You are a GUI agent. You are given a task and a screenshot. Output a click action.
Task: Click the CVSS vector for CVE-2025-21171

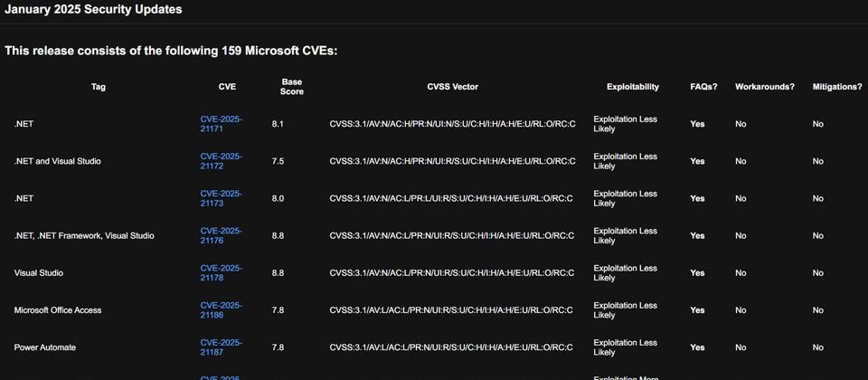click(452, 124)
